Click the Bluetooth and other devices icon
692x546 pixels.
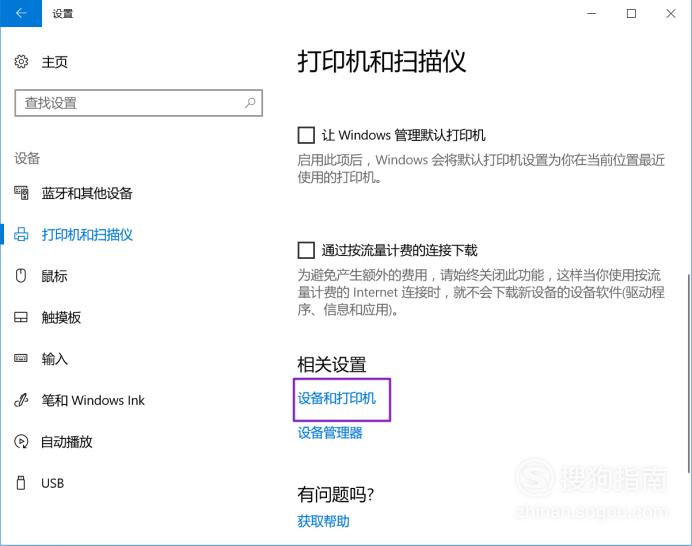21,193
